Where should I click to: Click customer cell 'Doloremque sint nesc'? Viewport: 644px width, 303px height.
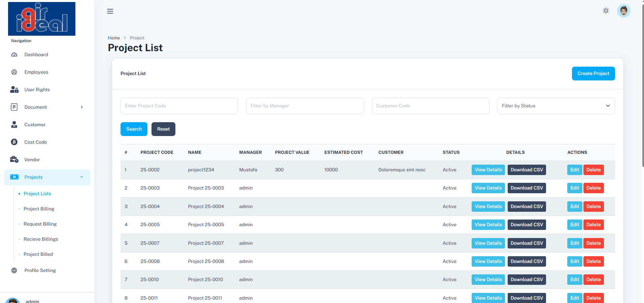(x=402, y=170)
